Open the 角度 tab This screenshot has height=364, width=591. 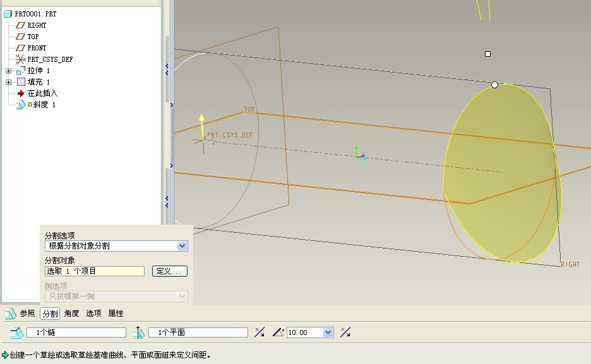71,313
